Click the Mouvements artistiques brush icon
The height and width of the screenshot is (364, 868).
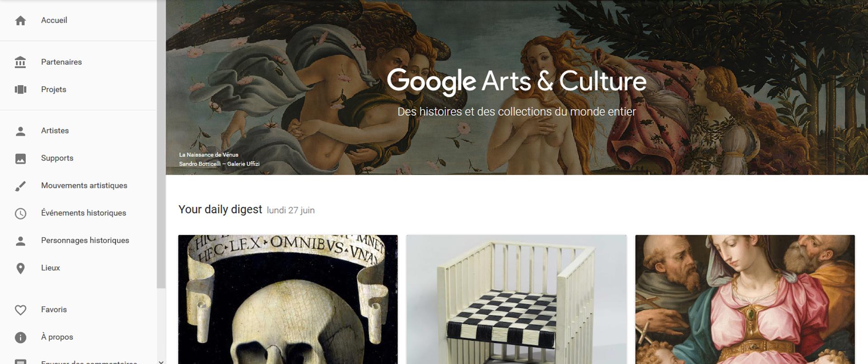20,186
